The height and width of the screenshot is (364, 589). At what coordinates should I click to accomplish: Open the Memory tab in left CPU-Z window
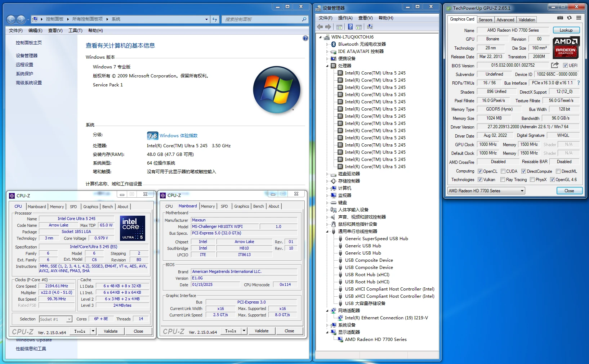coord(57,207)
